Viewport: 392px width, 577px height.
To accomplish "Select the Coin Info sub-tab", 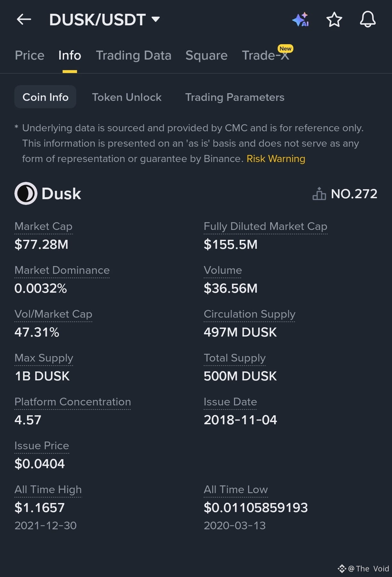I will tap(45, 97).
